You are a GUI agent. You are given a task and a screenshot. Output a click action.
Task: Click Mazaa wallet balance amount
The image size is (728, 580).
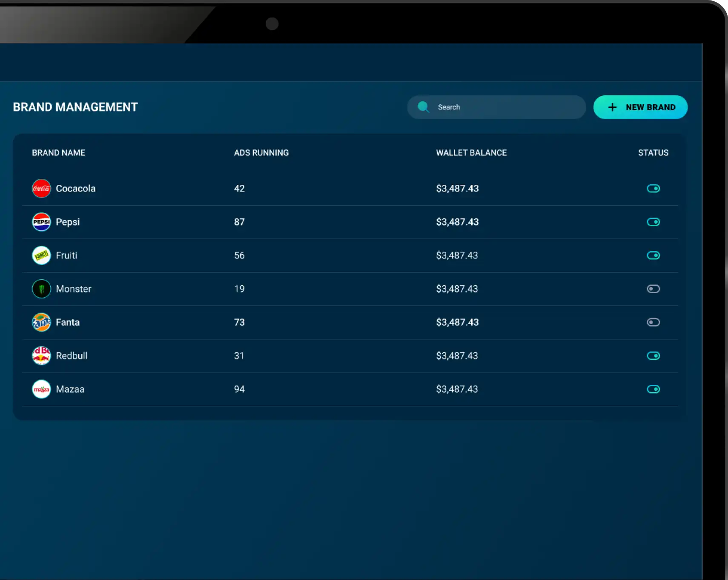(457, 389)
